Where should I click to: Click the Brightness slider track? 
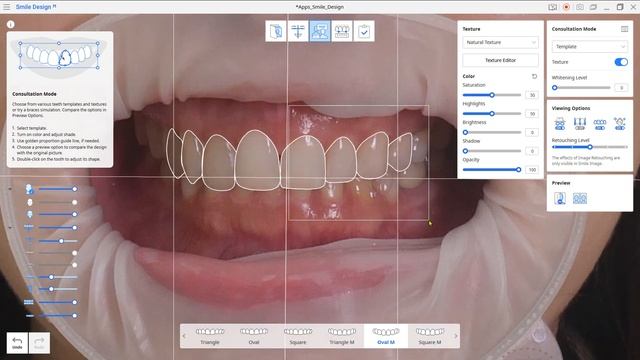click(492, 133)
